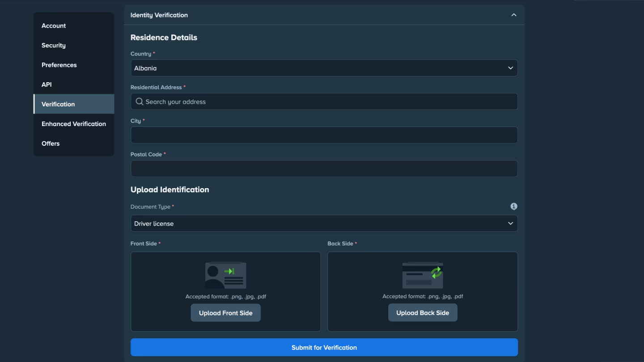The image size is (644, 362).
Task: Focus the Residential Address search field
Action: click(x=324, y=101)
